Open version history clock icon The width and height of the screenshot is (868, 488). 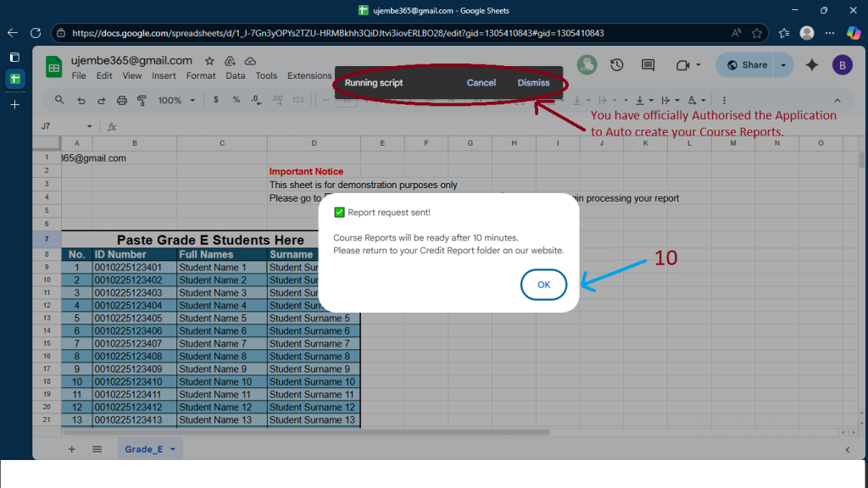click(616, 65)
